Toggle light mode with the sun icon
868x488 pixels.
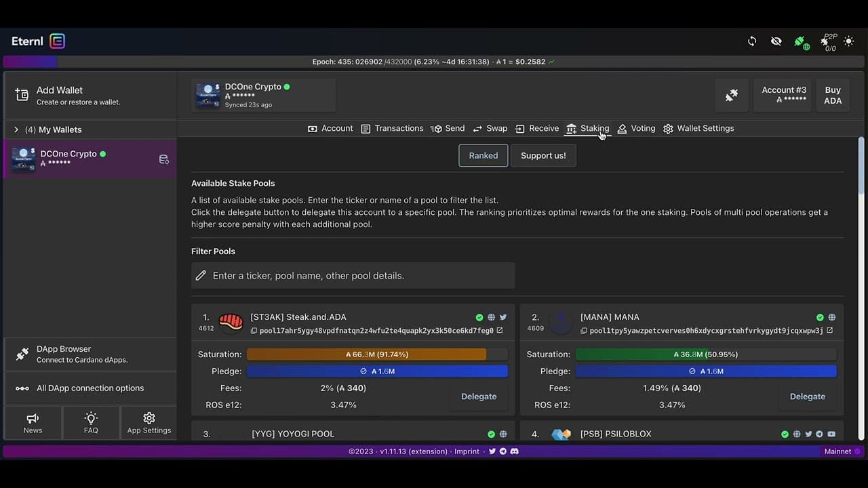click(849, 41)
